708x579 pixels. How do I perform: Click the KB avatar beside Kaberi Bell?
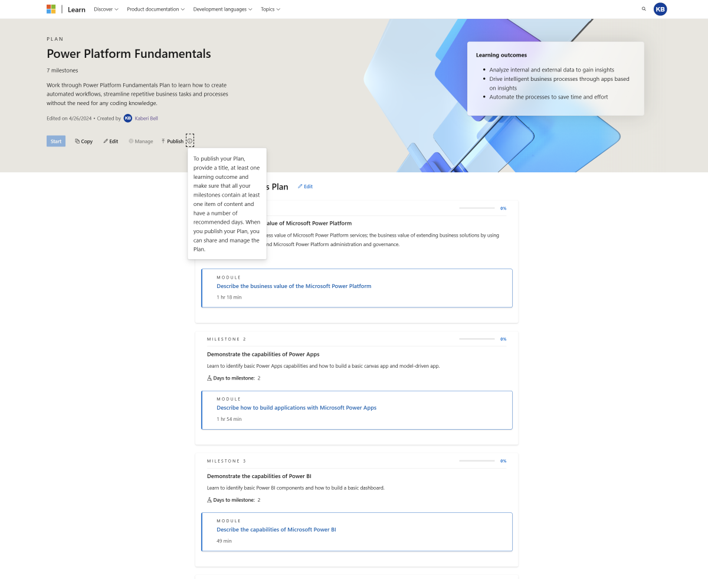128,118
